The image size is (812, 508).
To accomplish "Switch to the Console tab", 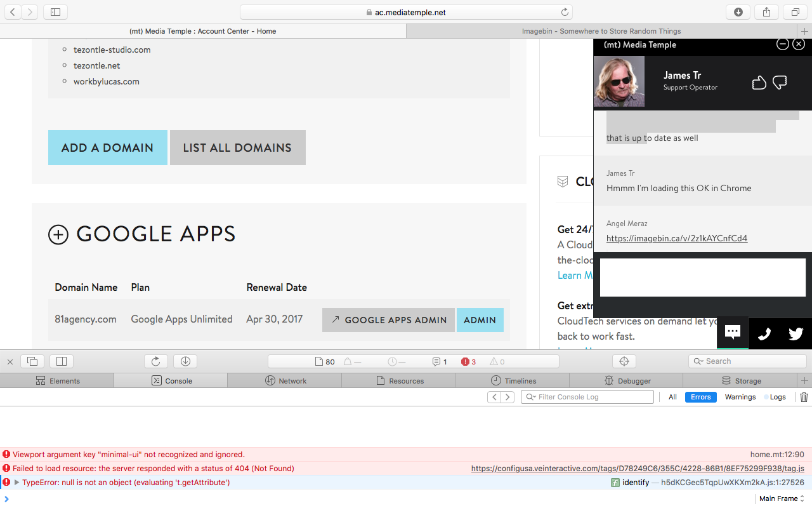I will (171, 381).
